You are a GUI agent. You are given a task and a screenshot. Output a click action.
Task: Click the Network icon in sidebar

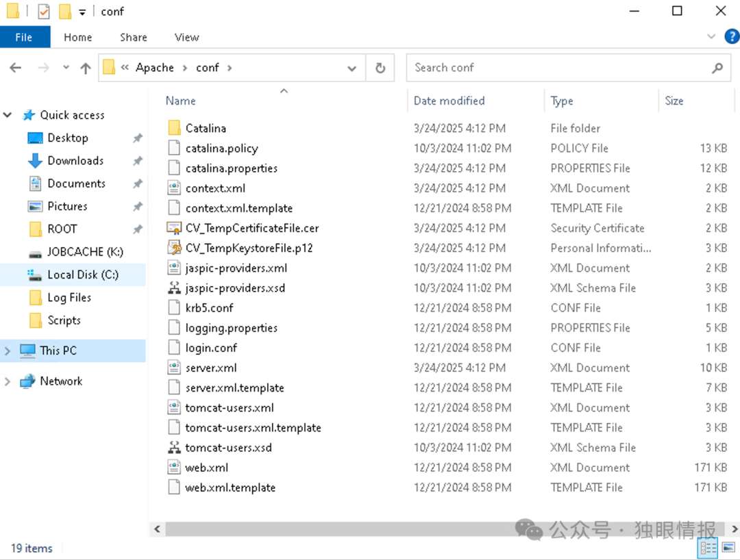click(x=28, y=381)
